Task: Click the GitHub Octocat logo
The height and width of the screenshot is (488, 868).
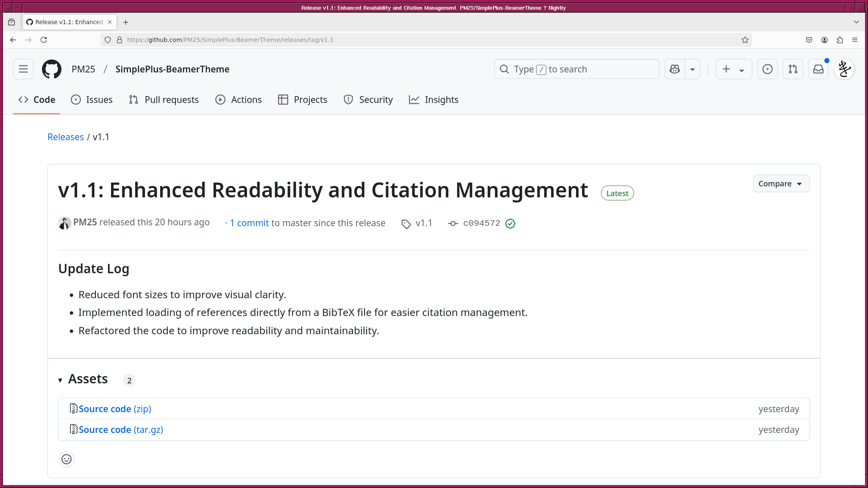Action: pos(52,69)
